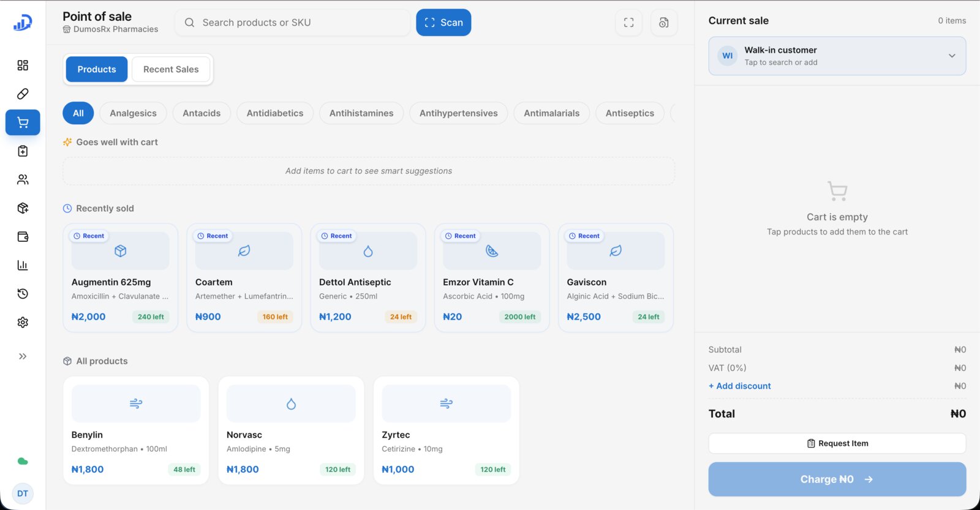Add Dettol Antiseptic thumbnail to cart
This screenshot has width=980, height=510.
(x=368, y=251)
